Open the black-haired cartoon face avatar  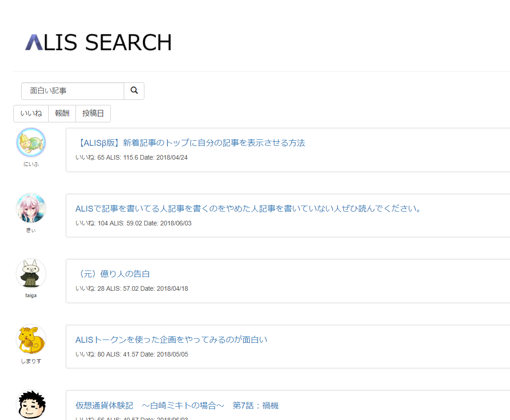(31, 405)
